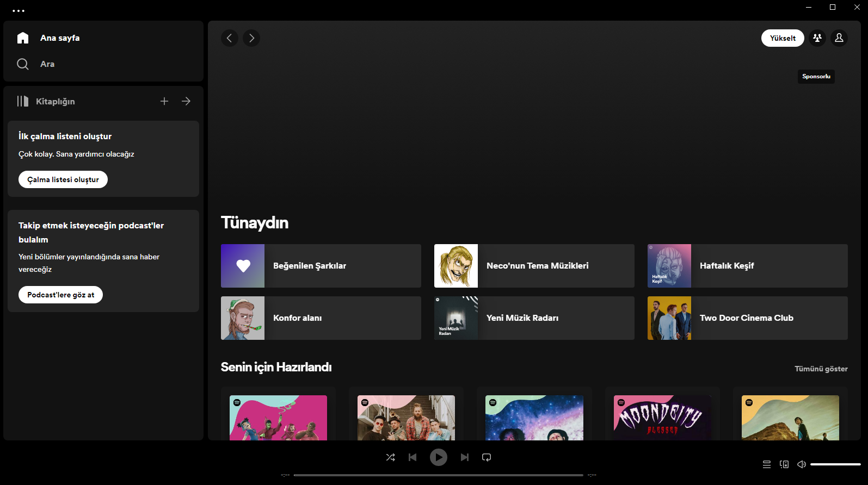The image size is (868, 485).
Task: Minimize the Spotify window
Action: (809, 7)
